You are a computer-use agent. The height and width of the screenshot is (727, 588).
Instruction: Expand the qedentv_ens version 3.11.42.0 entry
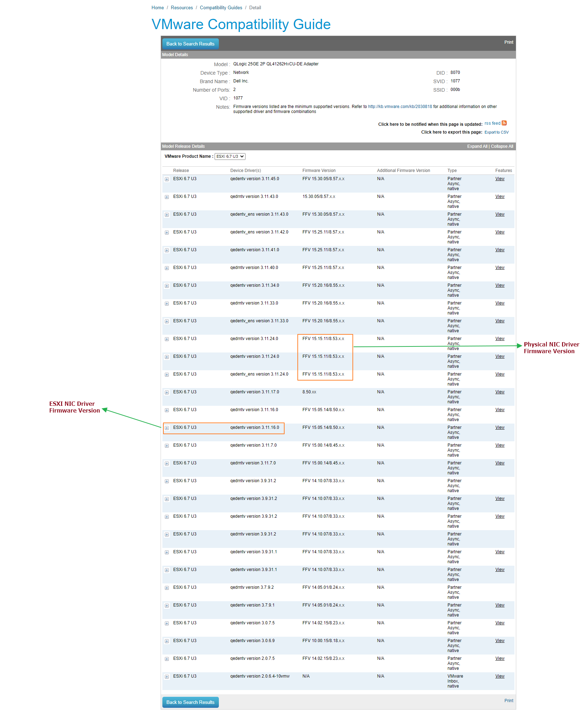(x=167, y=233)
